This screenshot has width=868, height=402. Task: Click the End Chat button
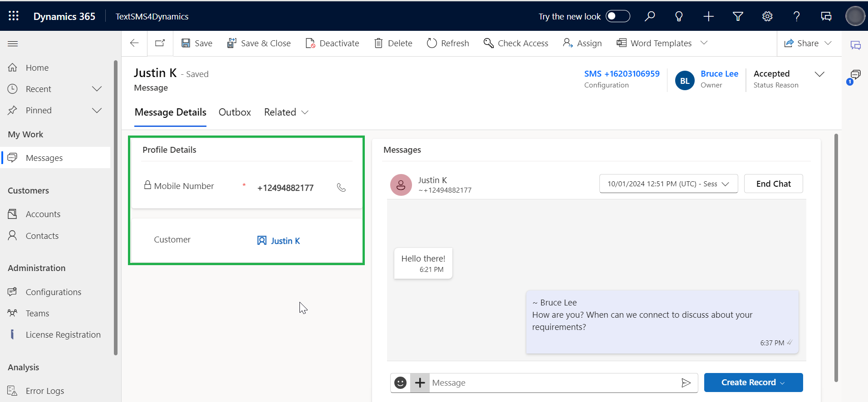click(773, 184)
